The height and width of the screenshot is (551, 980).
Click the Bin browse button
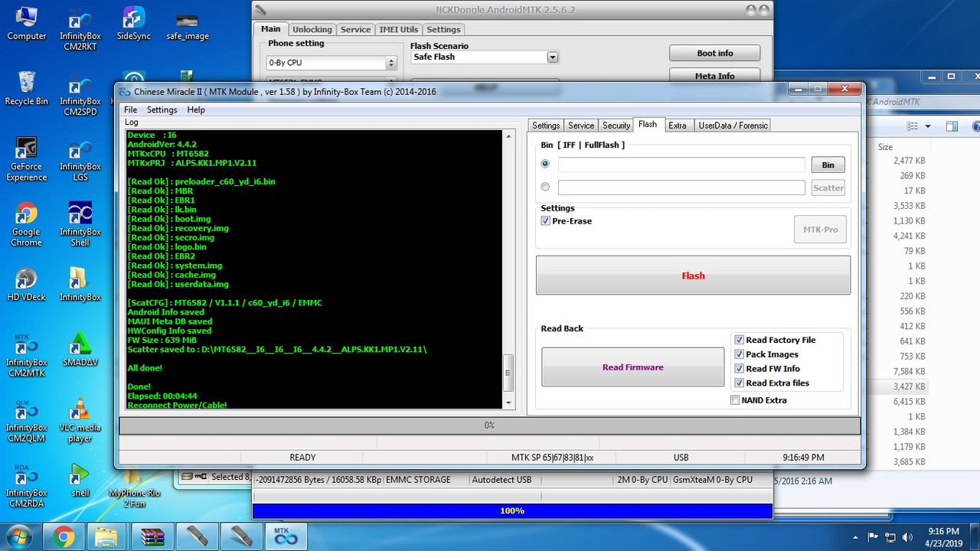(828, 165)
